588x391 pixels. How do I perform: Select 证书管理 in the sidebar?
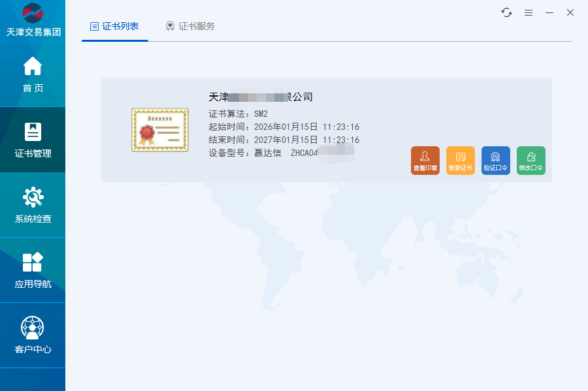pos(33,140)
